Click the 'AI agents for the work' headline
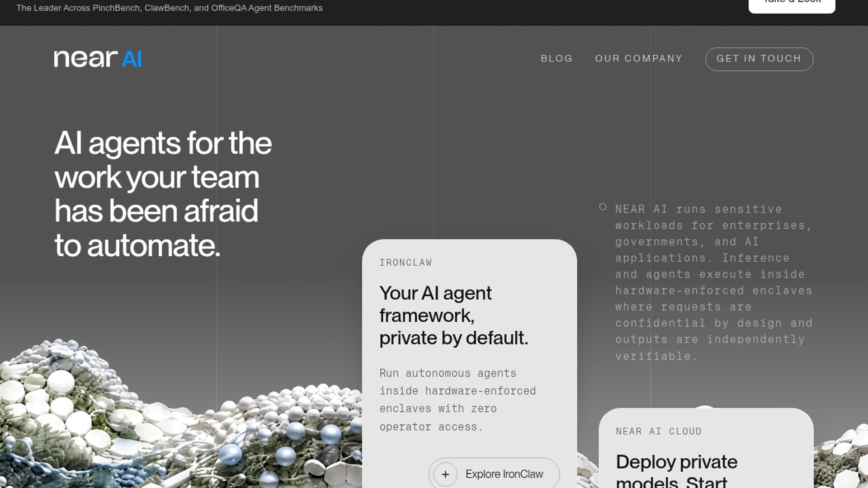This screenshot has width=868, height=488. click(x=163, y=194)
